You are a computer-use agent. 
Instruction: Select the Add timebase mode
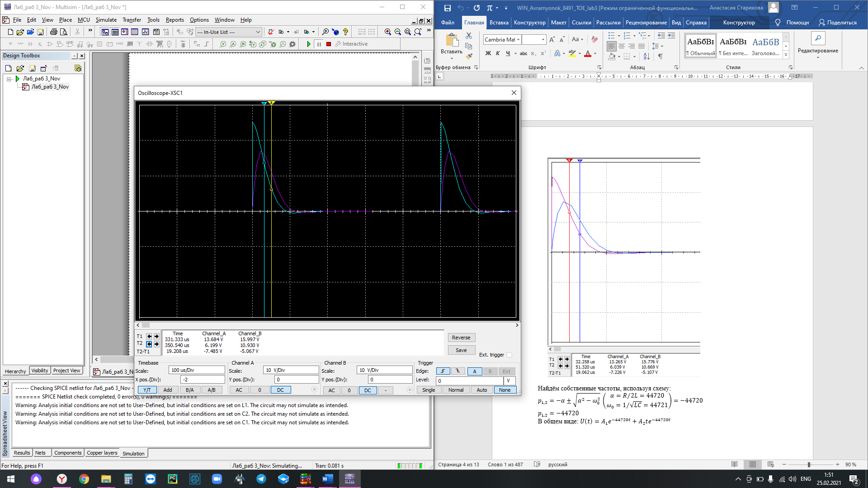coord(168,390)
